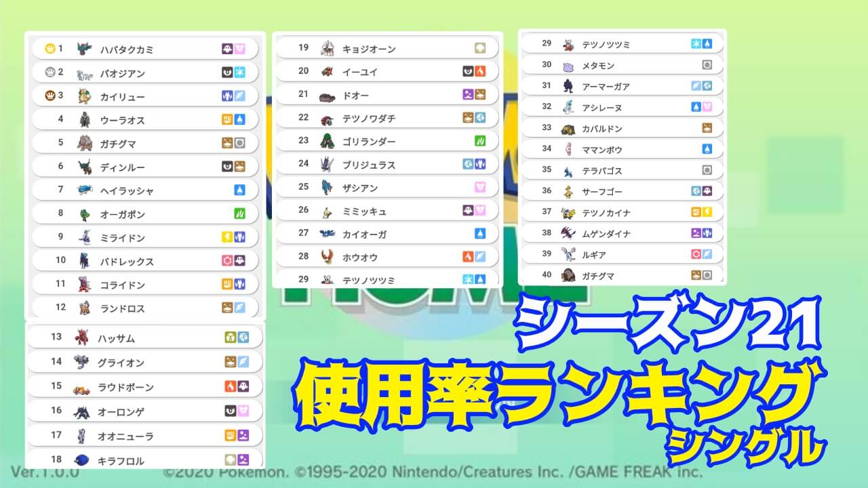The width and height of the screenshot is (868, 488).
Task: Click the テツノツツミ name in the right panel
Action: [x=606, y=44]
